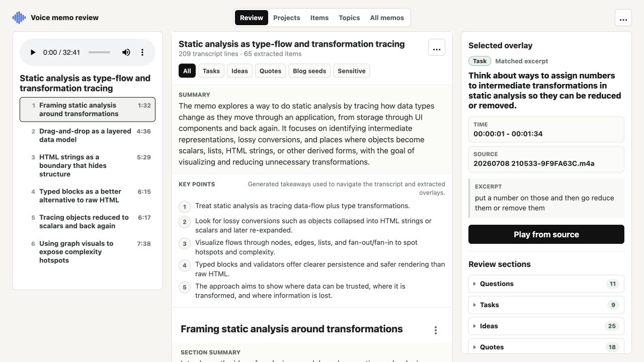Open the section options kebab menu
This screenshot has width=644, height=362.
[x=436, y=330]
